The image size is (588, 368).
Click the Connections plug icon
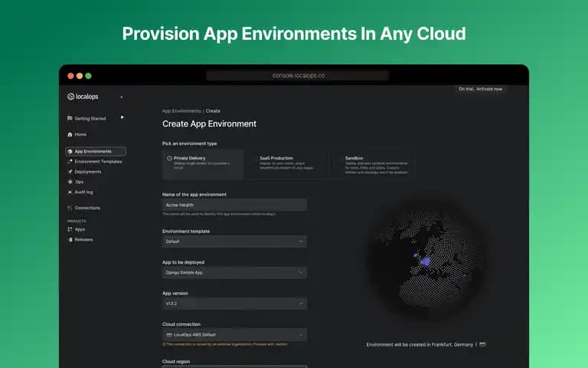click(x=70, y=208)
